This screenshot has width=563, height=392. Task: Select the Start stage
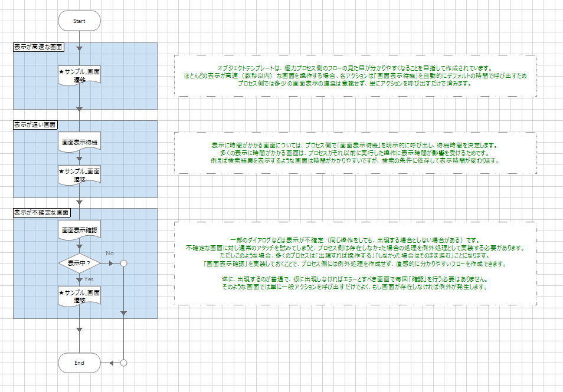pos(79,21)
